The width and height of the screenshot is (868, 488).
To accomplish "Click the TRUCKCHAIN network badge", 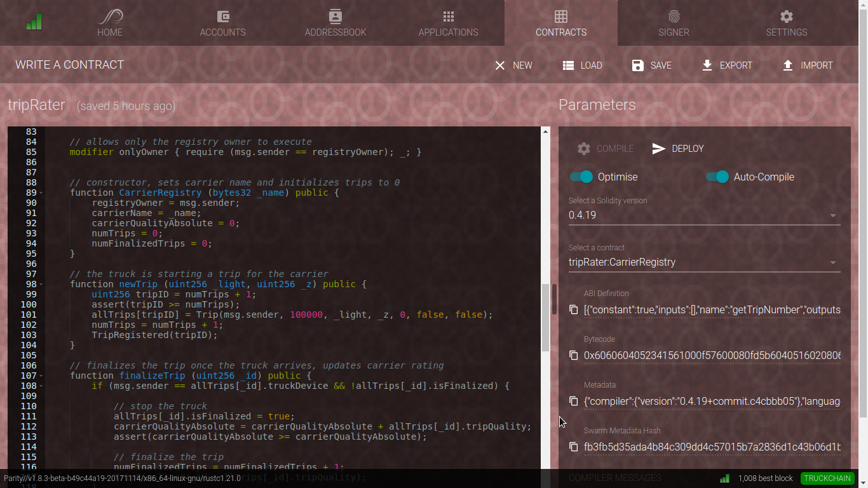I will point(827,478).
